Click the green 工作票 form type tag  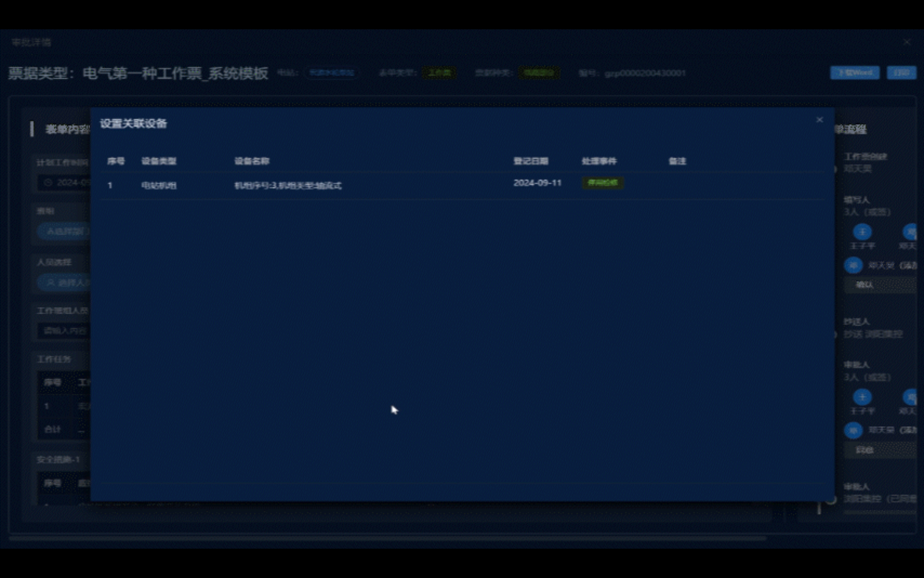[439, 73]
